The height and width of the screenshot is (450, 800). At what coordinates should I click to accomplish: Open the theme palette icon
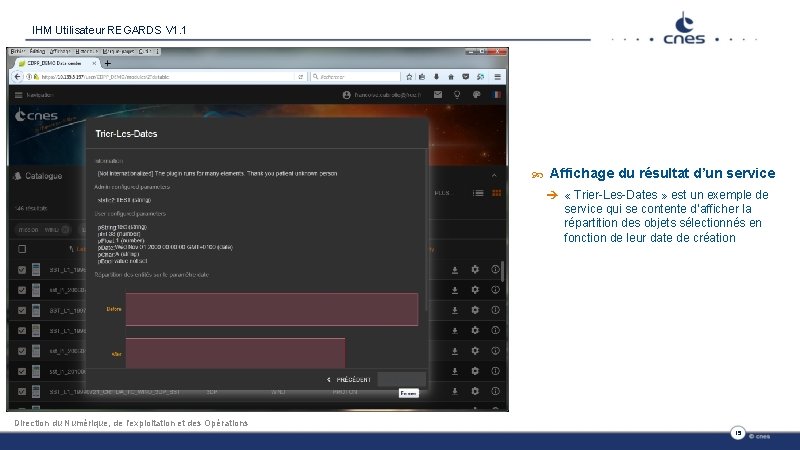(x=477, y=94)
